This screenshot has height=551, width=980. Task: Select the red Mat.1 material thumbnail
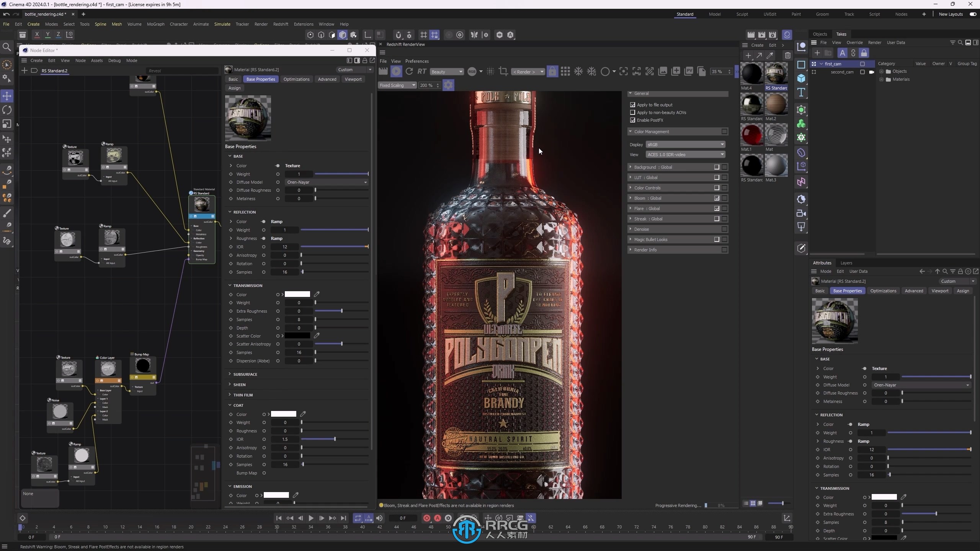point(752,135)
